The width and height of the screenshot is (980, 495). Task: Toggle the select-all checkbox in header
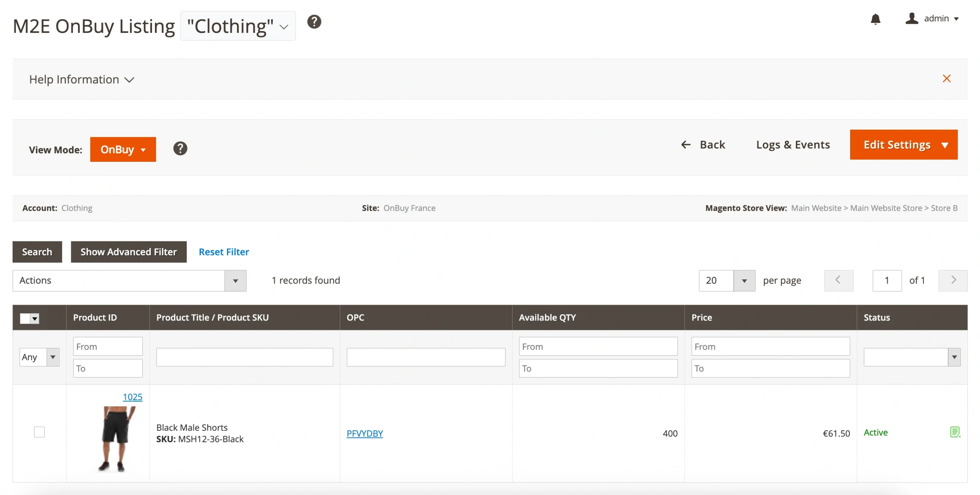(x=25, y=318)
